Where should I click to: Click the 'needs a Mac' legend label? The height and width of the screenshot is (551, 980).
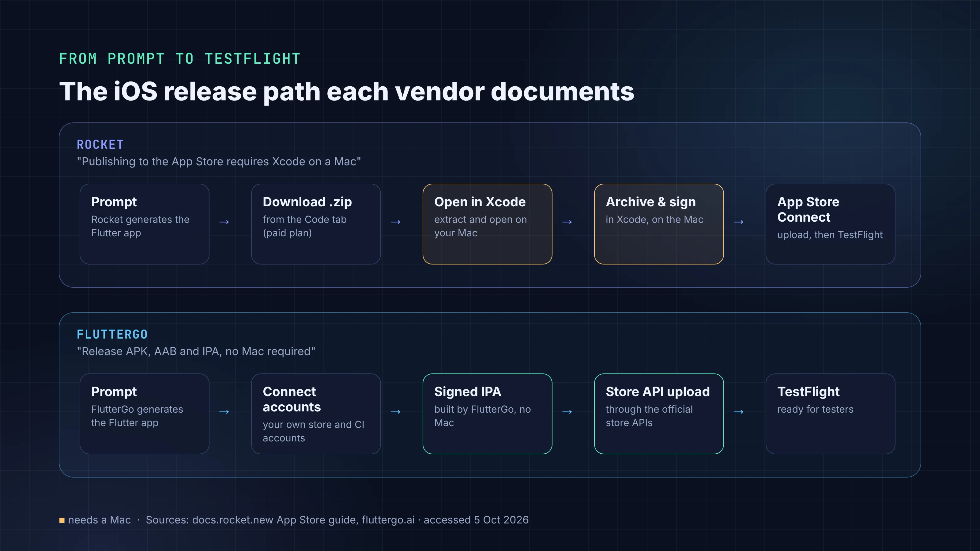pos(99,520)
